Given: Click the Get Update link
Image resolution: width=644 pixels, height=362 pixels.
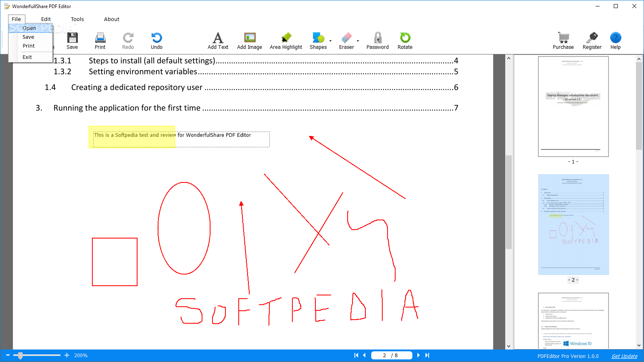Looking at the screenshot, I should (624, 356).
